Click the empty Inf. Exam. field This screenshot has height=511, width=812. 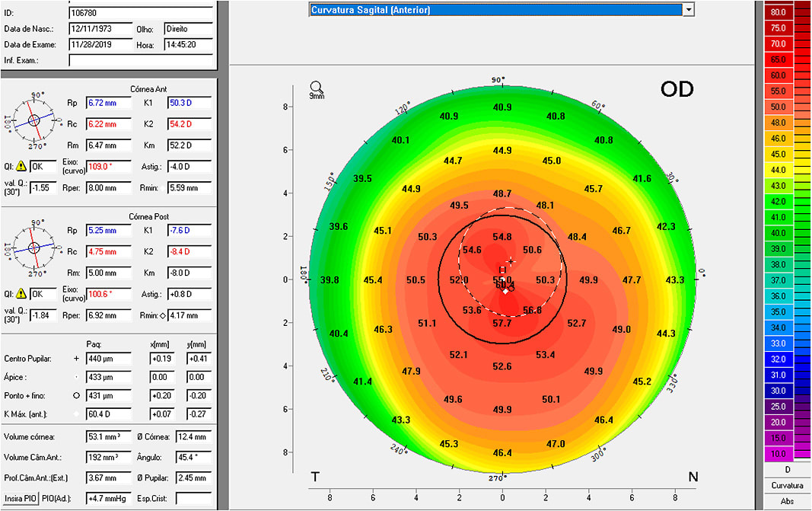[x=141, y=60]
